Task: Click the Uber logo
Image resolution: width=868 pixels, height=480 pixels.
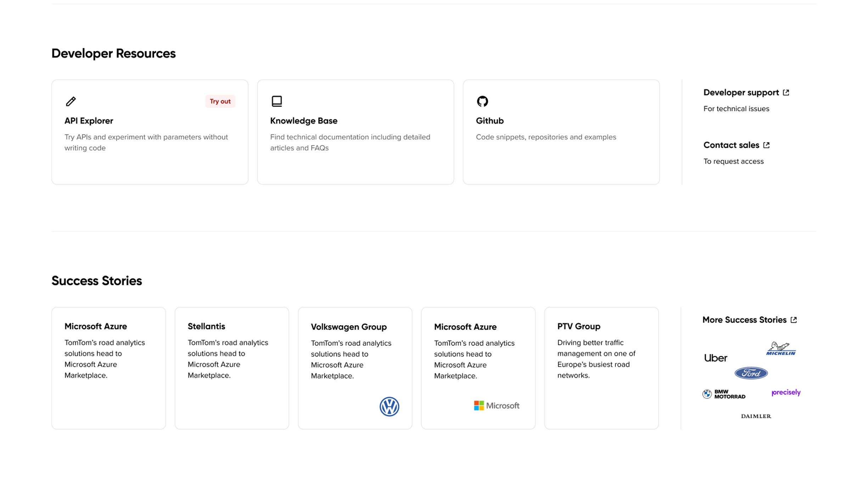Action: click(x=715, y=358)
